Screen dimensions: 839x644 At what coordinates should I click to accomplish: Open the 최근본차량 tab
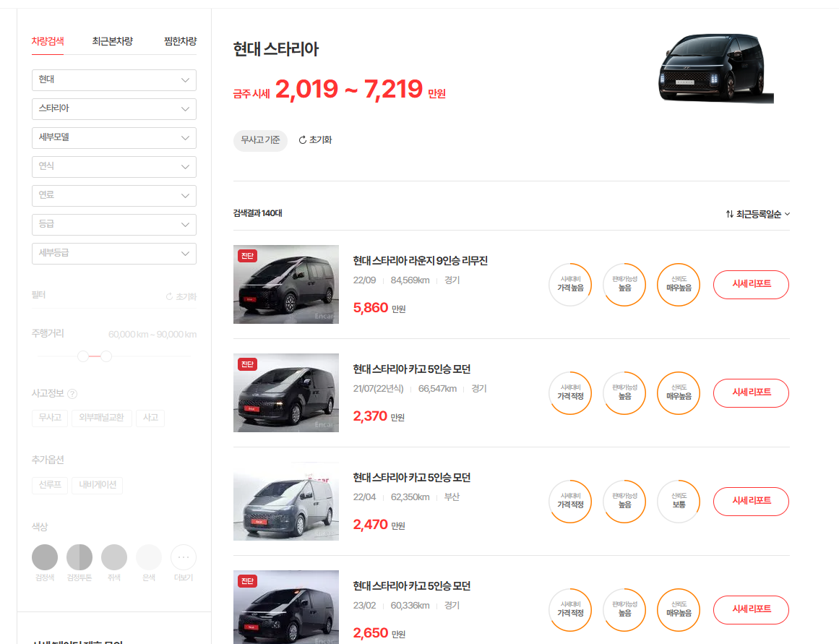112,41
